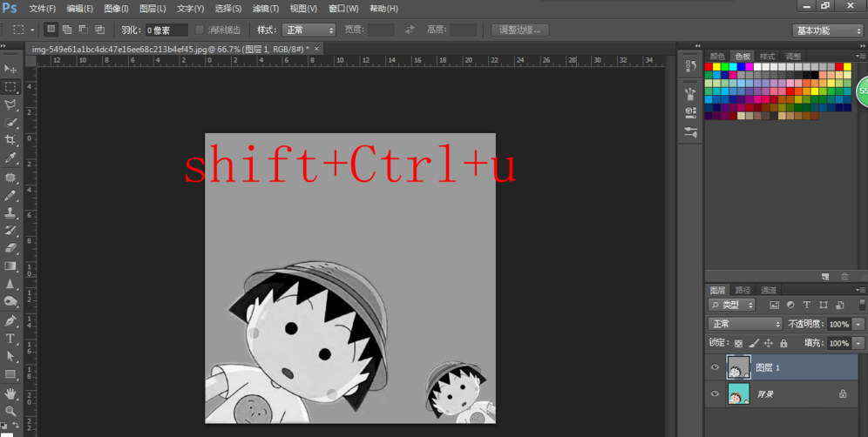Toggle smart object layer filter icon
The image size is (868, 437).
tap(840, 305)
